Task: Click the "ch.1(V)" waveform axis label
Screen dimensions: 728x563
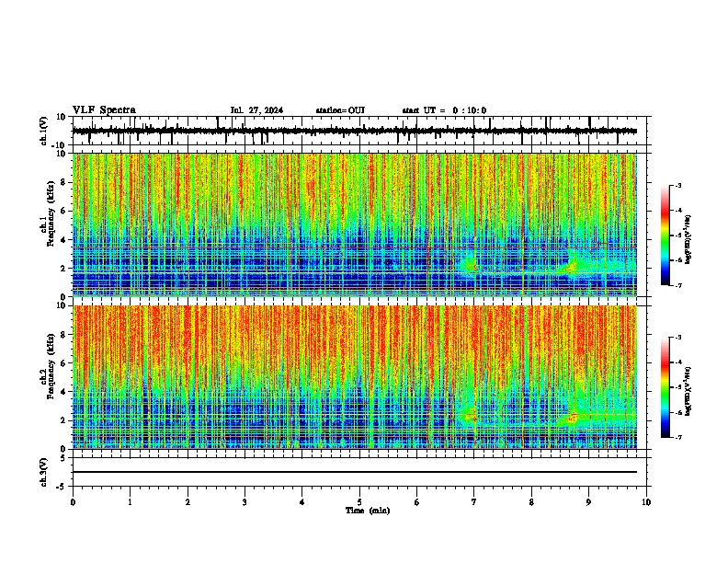Action: pyautogui.click(x=44, y=131)
